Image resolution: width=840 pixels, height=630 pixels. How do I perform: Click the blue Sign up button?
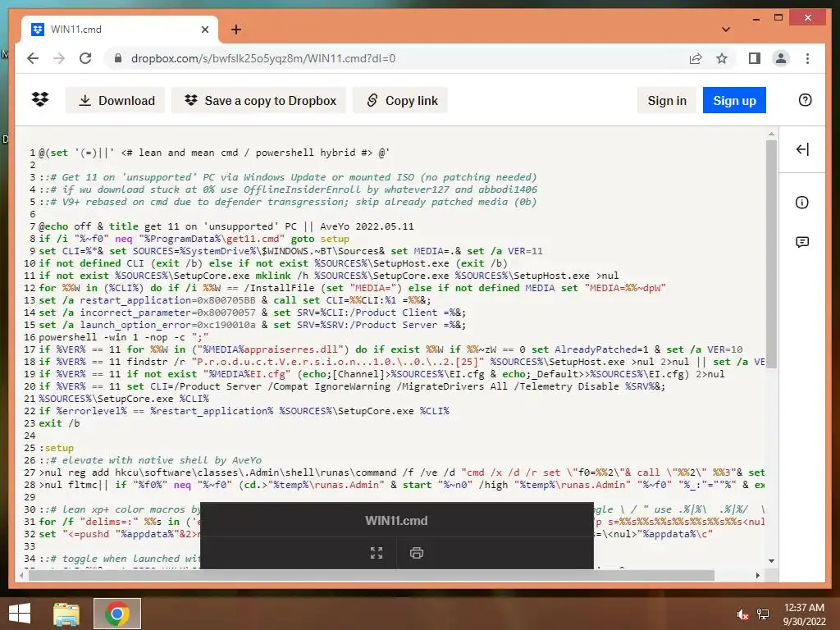(x=734, y=100)
